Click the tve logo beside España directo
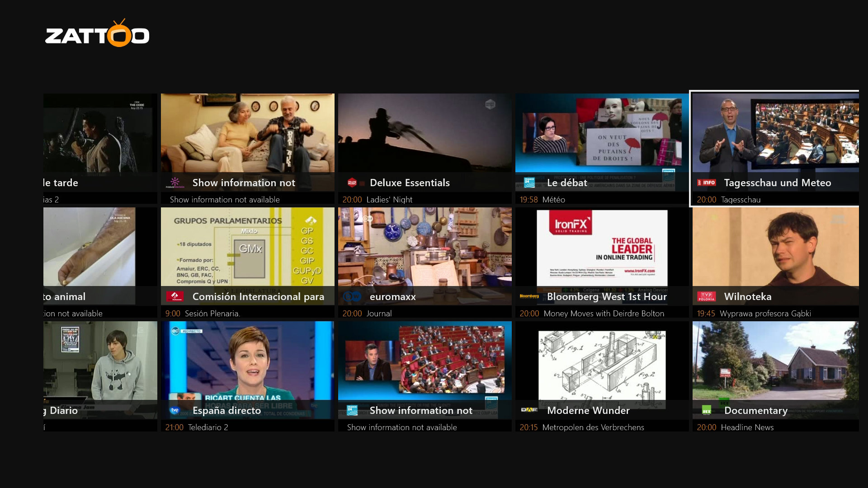The image size is (868, 488). [x=175, y=410]
